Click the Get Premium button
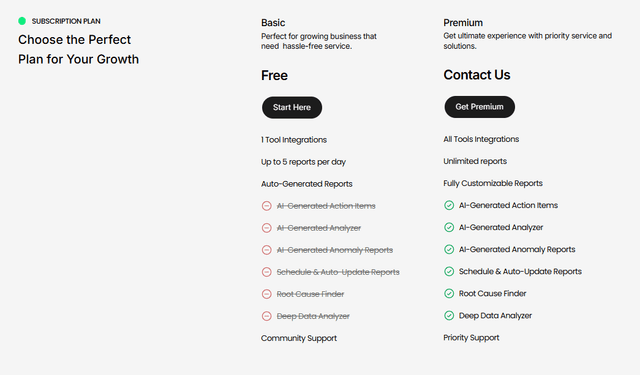The width and height of the screenshot is (640, 375). tap(480, 107)
